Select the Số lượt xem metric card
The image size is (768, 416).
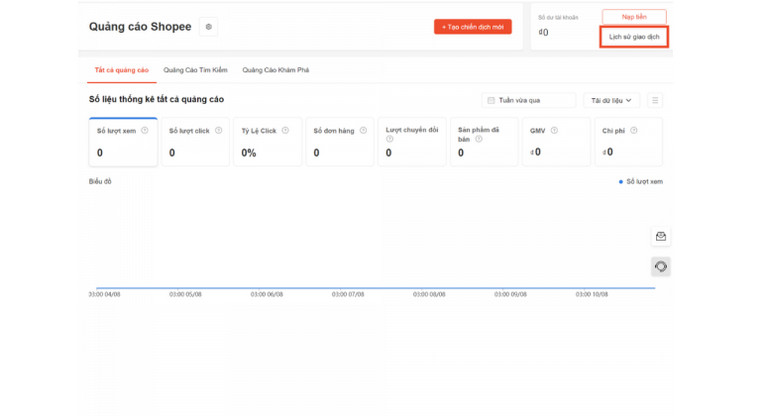click(123, 142)
